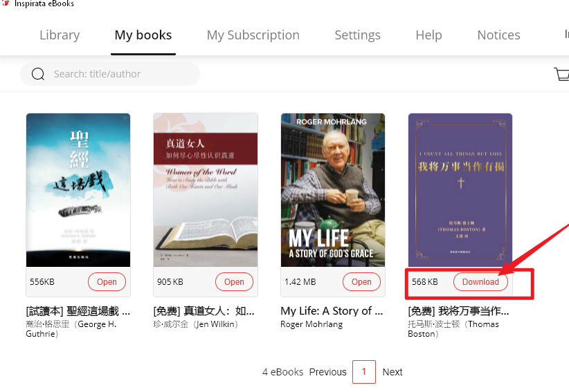Go to the Previous page
Image resolution: width=569 pixels, height=392 pixels.
[x=327, y=372]
